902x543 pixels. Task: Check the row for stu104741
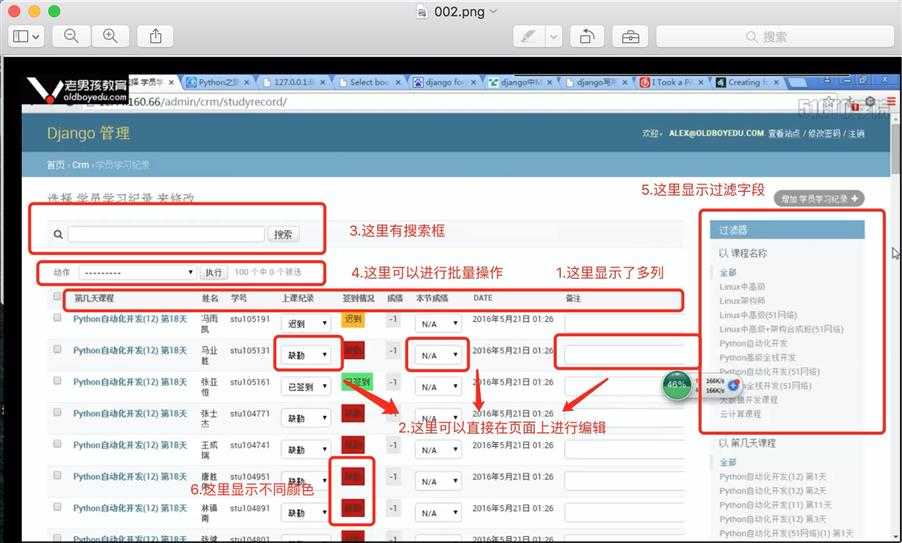[x=57, y=444]
